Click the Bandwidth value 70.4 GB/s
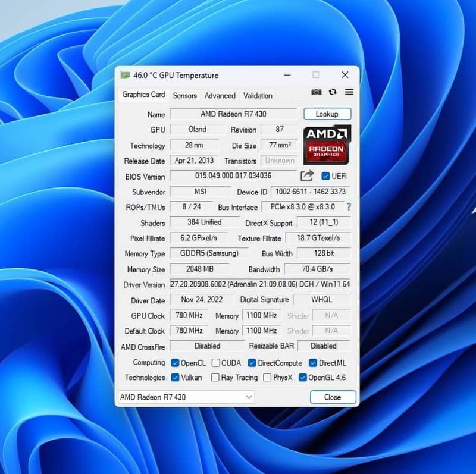476x474 pixels. pyautogui.click(x=317, y=269)
